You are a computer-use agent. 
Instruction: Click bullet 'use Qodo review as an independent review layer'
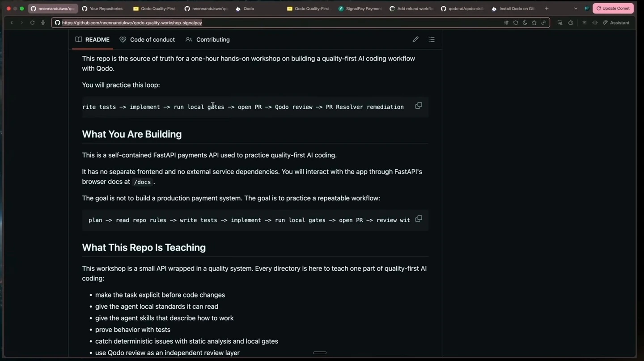[168, 353]
